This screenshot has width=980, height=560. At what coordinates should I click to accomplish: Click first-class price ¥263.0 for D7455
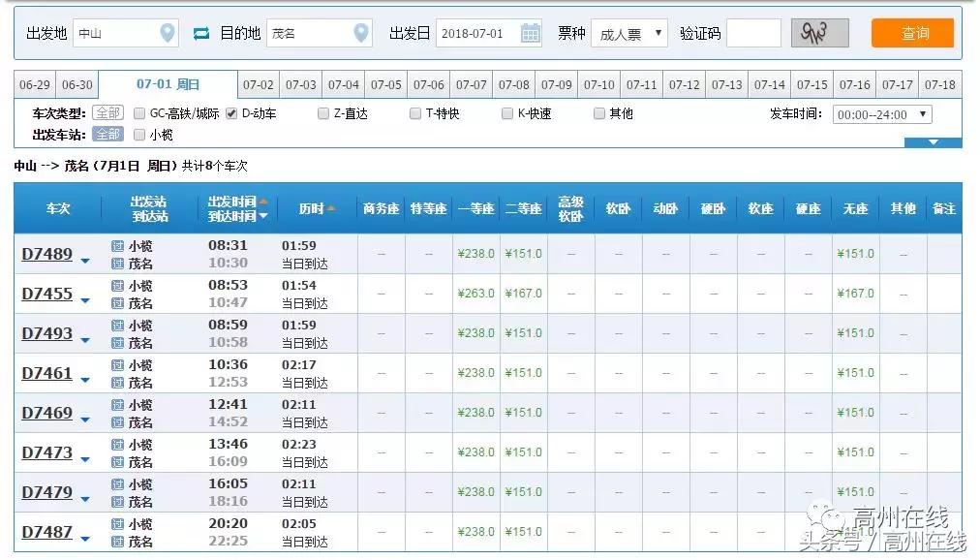[475, 294]
